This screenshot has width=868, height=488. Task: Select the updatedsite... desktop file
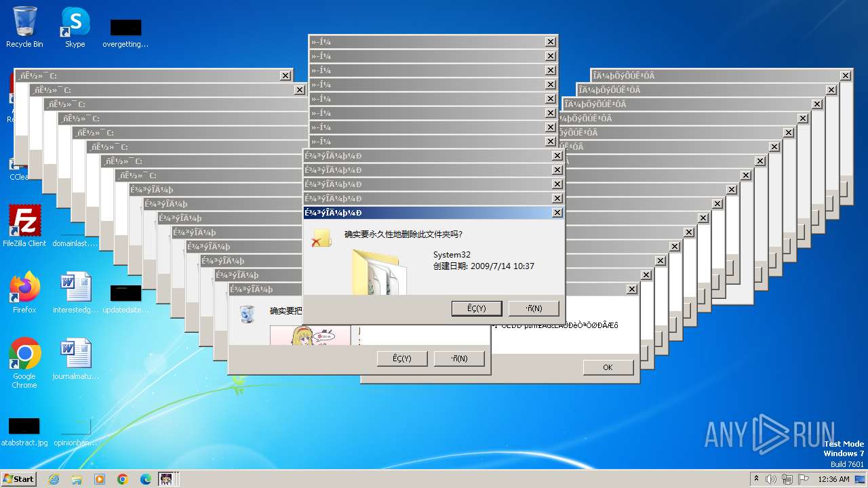(x=125, y=298)
